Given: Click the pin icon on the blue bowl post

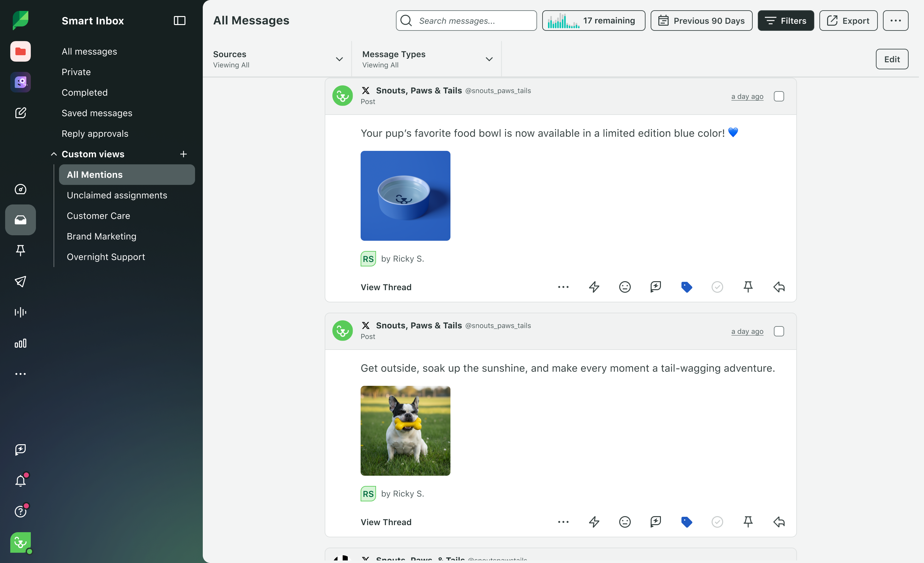Looking at the screenshot, I should pos(748,287).
